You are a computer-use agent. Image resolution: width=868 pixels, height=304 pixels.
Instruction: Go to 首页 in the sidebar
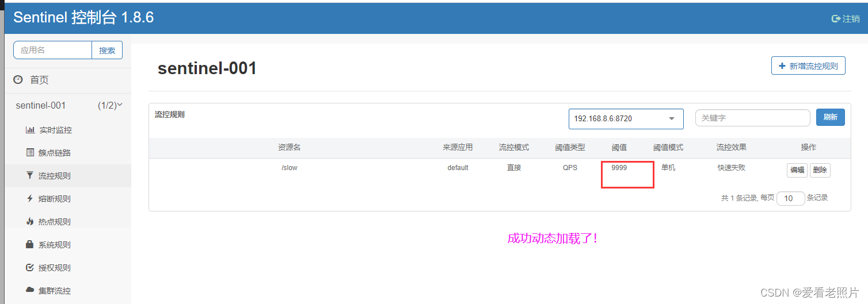(x=39, y=80)
